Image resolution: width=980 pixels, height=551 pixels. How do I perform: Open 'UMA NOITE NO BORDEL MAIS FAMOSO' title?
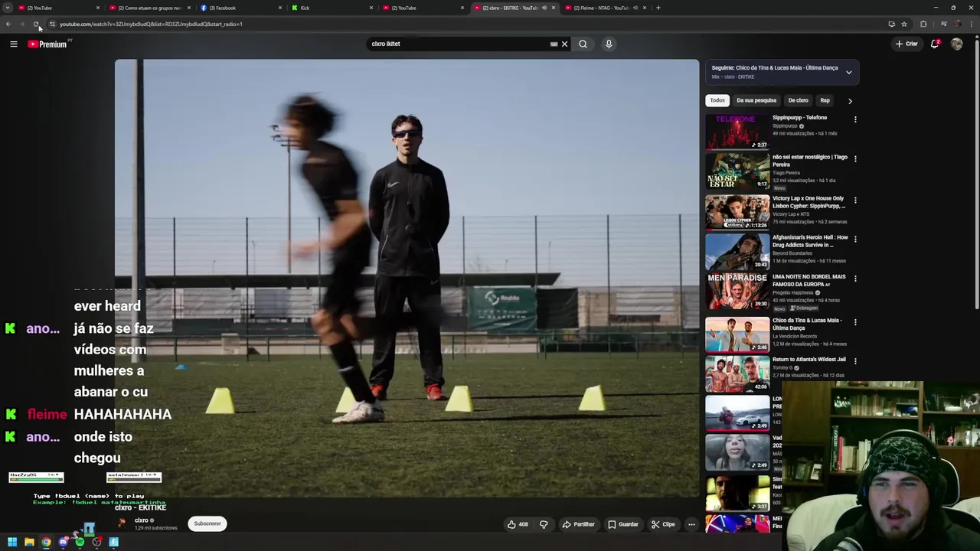[809, 280]
